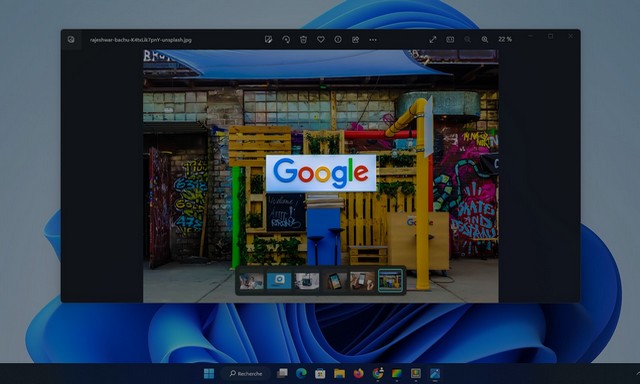
Task: Delete the photo using the trash icon
Action: (x=303, y=40)
